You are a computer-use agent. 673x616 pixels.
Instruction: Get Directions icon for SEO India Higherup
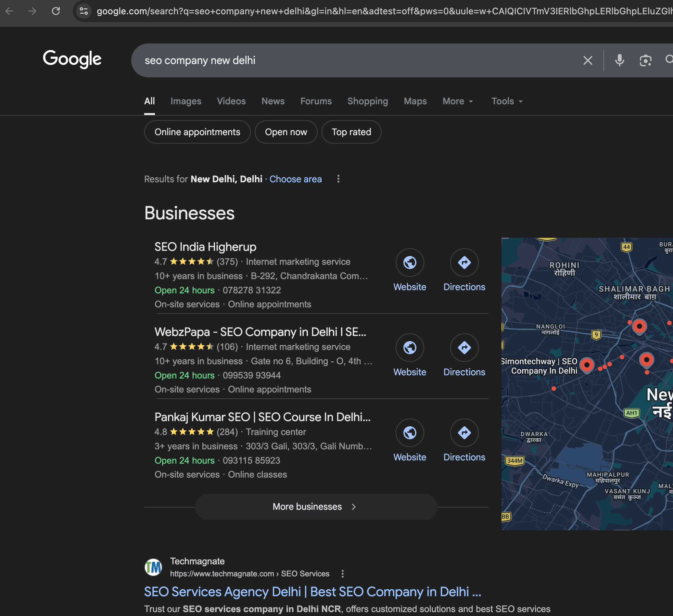(464, 263)
